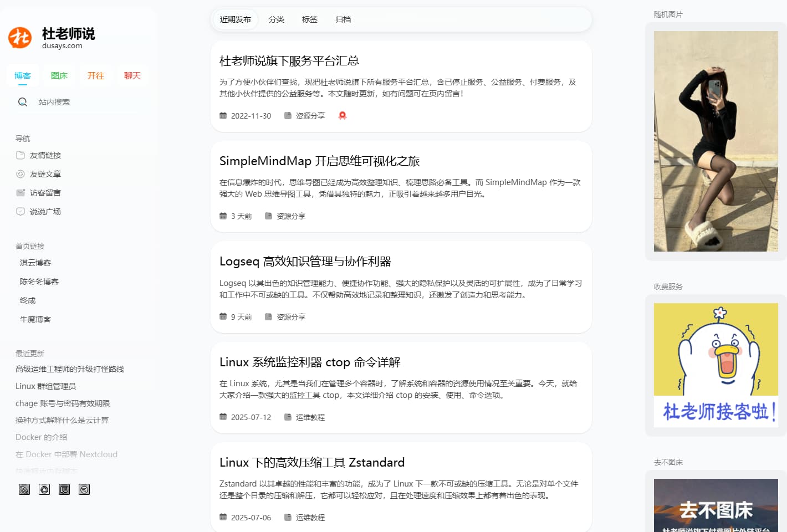Click the 杜老师说 logo icon
Viewport: 787px width, 532px height.
point(20,38)
